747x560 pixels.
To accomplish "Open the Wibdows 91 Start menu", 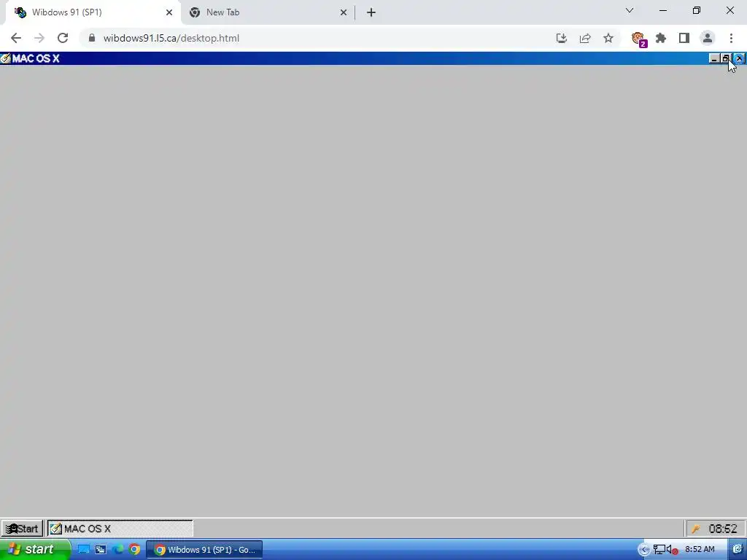I will [22, 529].
